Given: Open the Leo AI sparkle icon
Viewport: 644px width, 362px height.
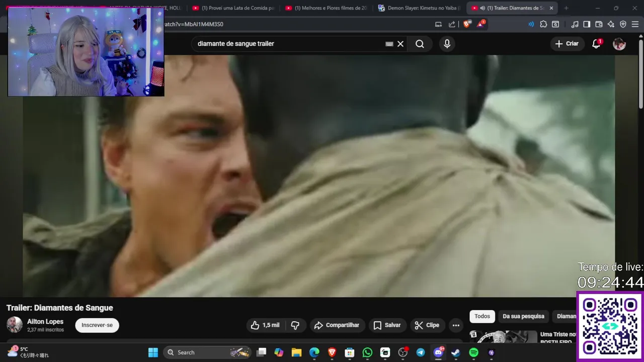Looking at the screenshot, I should (x=611, y=24).
